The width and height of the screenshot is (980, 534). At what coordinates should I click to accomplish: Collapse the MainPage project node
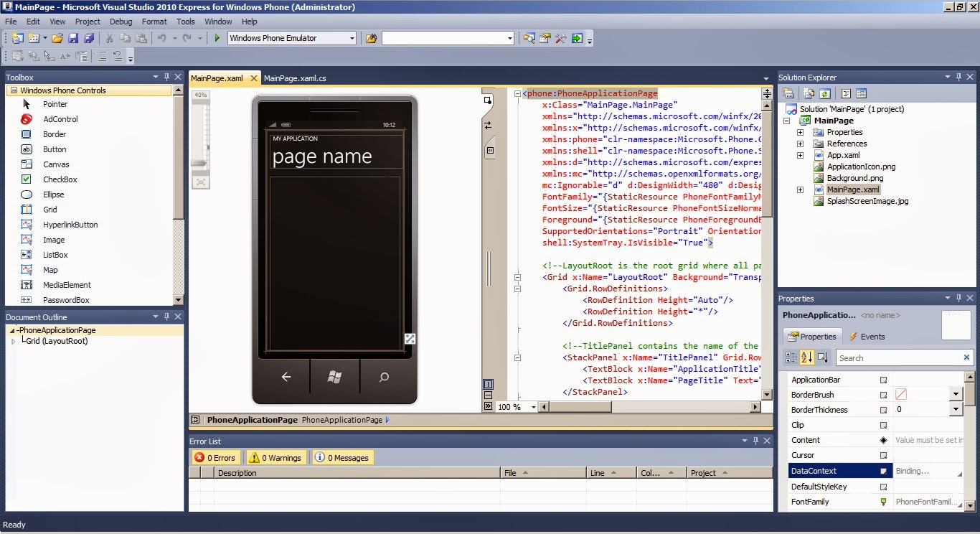(x=788, y=121)
